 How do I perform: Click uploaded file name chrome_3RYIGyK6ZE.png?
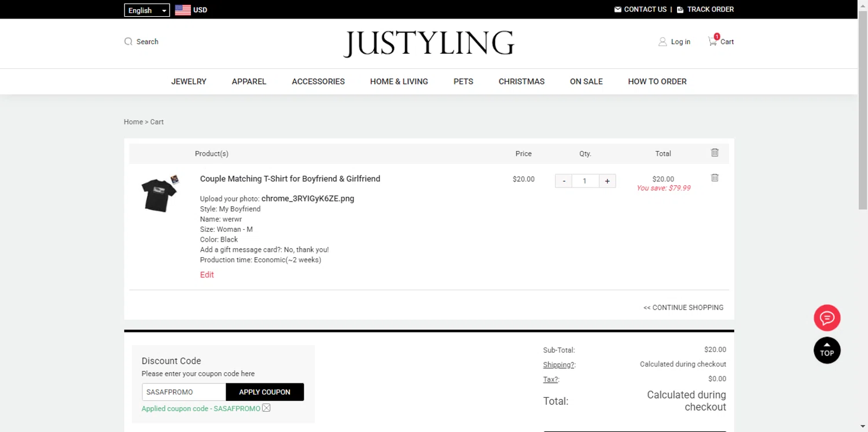point(308,199)
